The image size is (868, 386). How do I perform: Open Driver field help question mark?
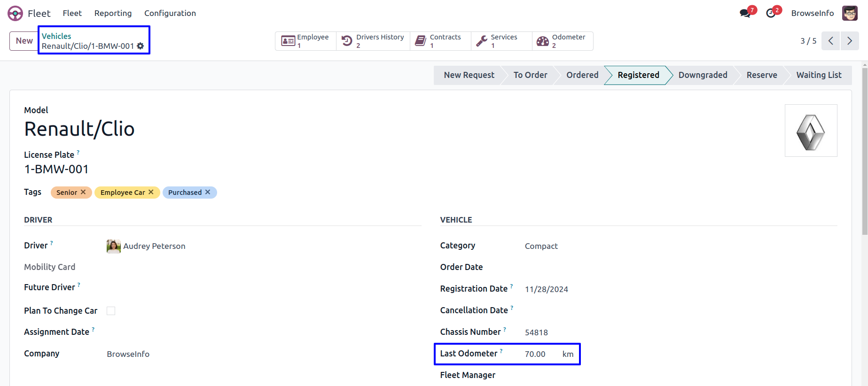(52, 243)
